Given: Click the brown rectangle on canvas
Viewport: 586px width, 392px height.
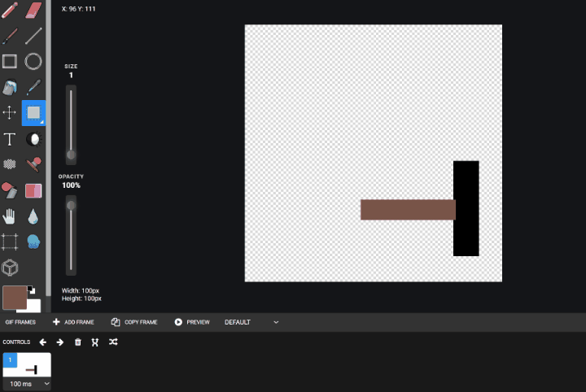Looking at the screenshot, I should coord(407,210).
